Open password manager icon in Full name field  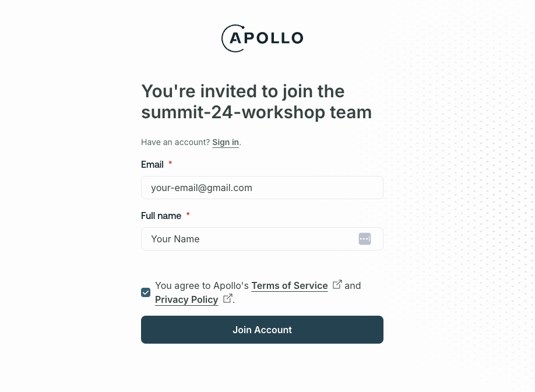(x=365, y=239)
